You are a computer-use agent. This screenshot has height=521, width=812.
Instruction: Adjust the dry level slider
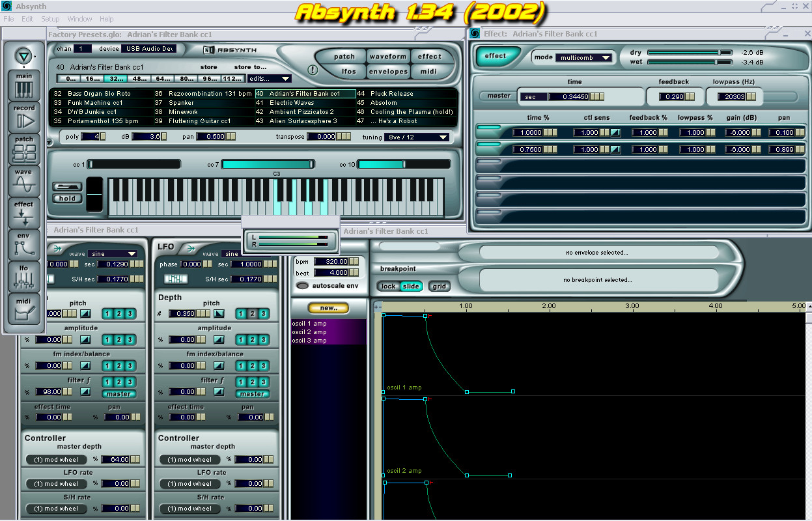[x=691, y=52]
